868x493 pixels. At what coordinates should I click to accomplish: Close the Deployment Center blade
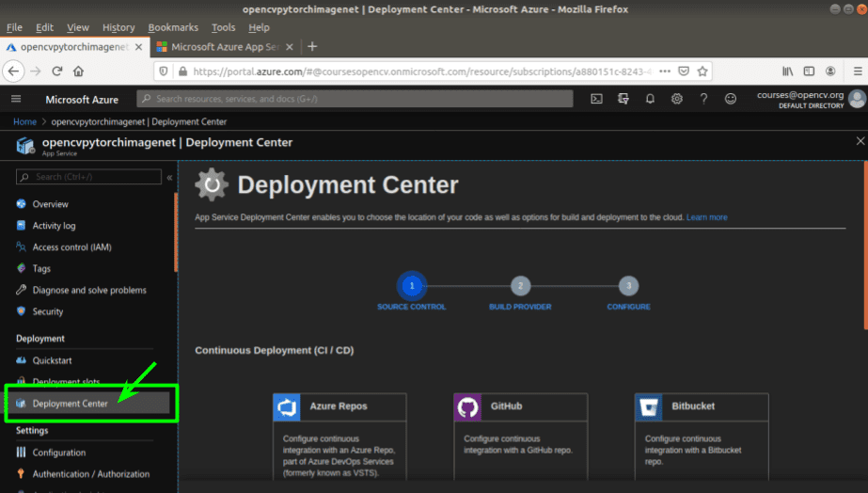[x=860, y=141]
